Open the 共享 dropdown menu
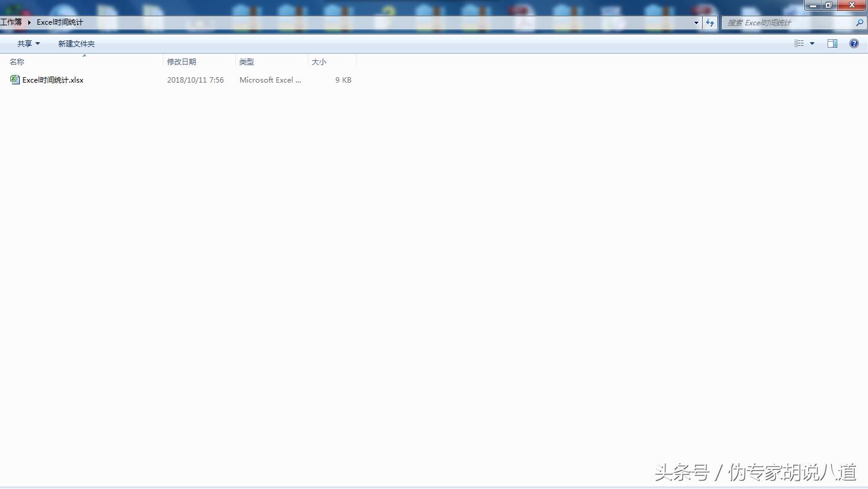This screenshot has width=868, height=489. pos(28,43)
